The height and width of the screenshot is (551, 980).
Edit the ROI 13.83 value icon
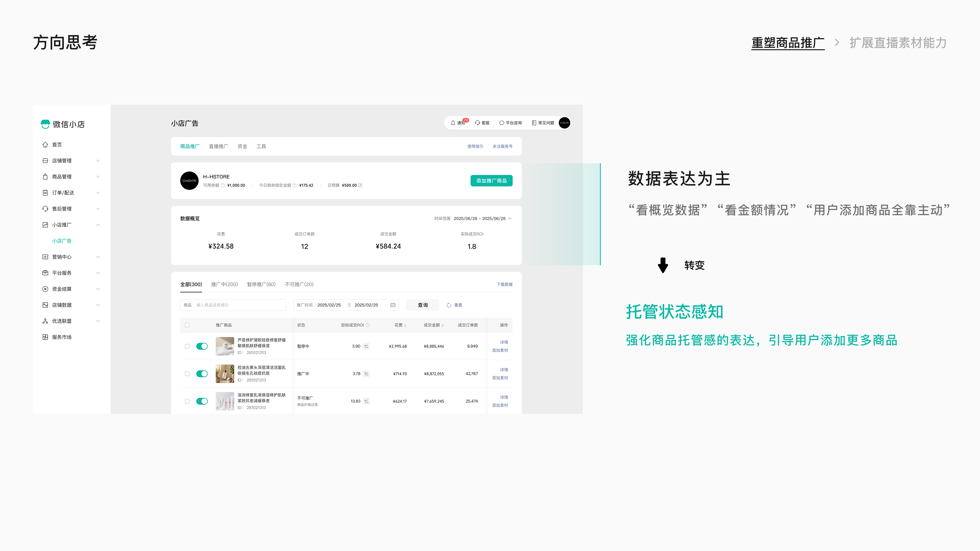click(366, 401)
